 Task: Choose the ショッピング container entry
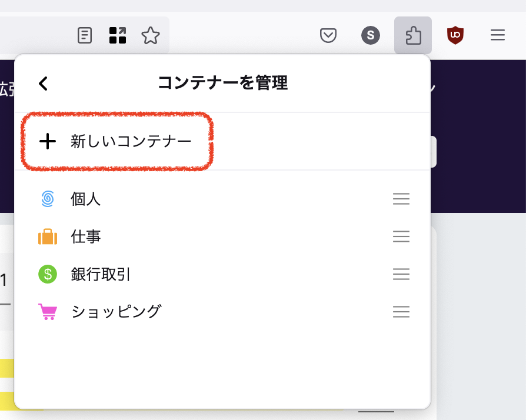tap(116, 311)
